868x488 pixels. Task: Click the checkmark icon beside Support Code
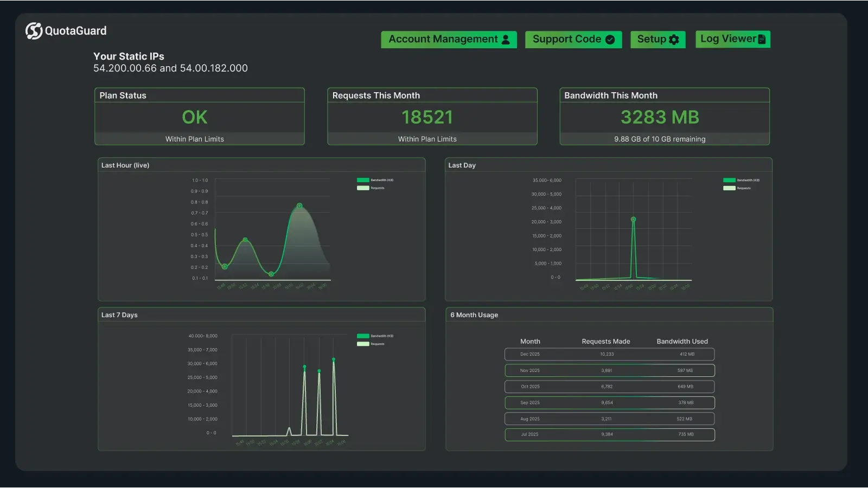(x=610, y=39)
